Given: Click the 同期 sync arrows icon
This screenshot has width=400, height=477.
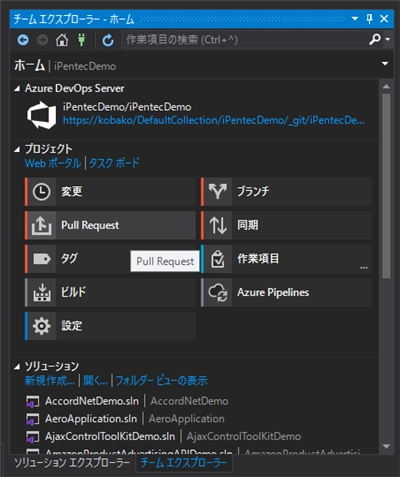Looking at the screenshot, I should (218, 225).
